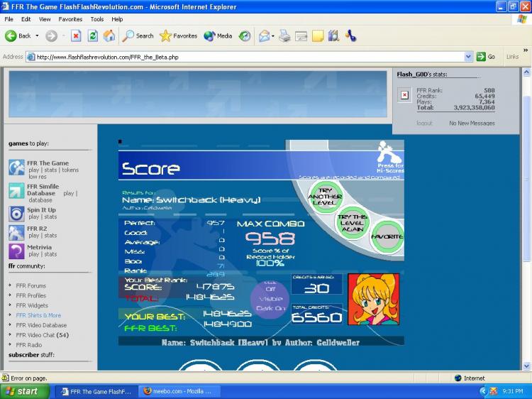Toggle the Favorite button for this song

coord(387,237)
